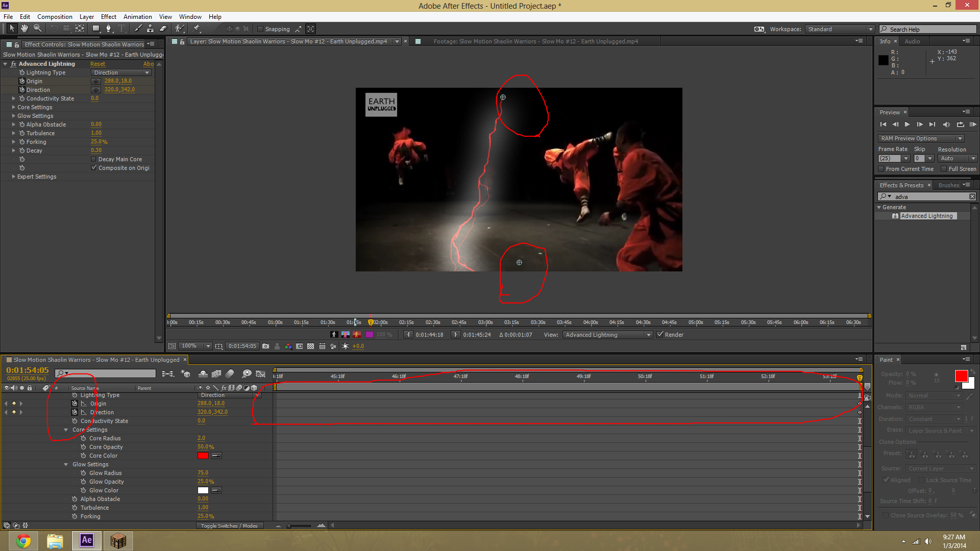Viewport: 980px width, 551px height.
Task: Select the Pen tool
Action: [108, 29]
